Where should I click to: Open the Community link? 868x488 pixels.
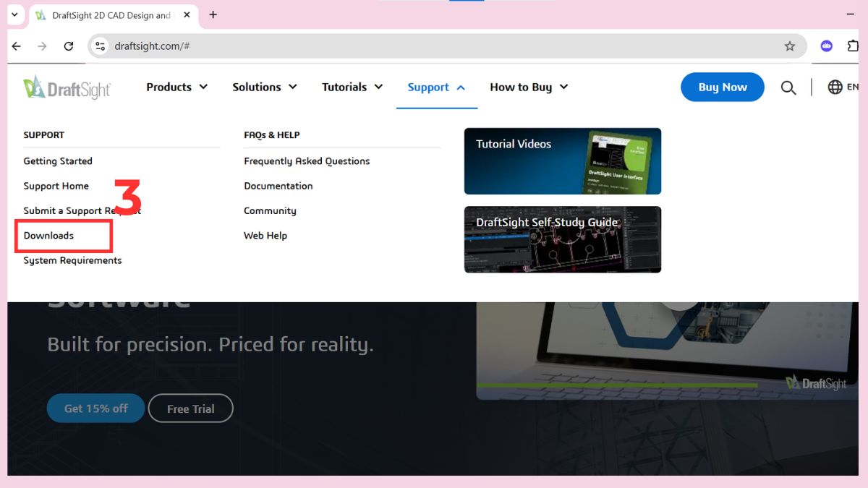pos(270,210)
